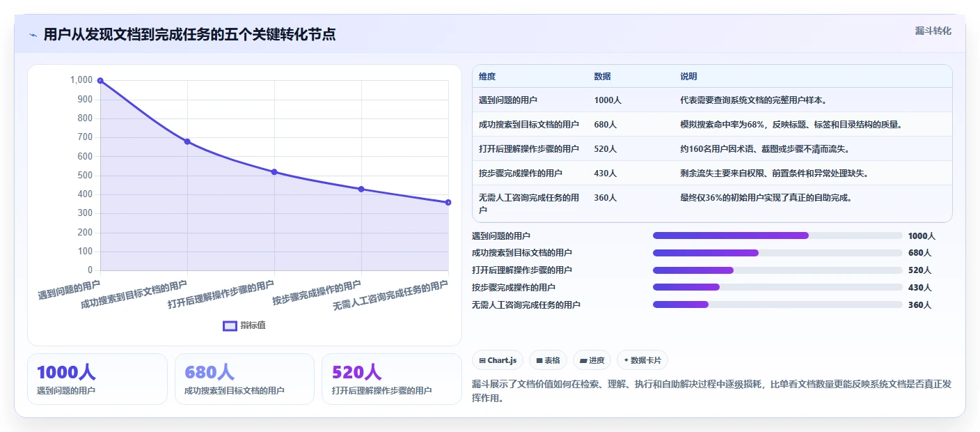Click the 漏斗转化 tag in the header
This screenshot has height=432, width=980.
tap(933, 31)
